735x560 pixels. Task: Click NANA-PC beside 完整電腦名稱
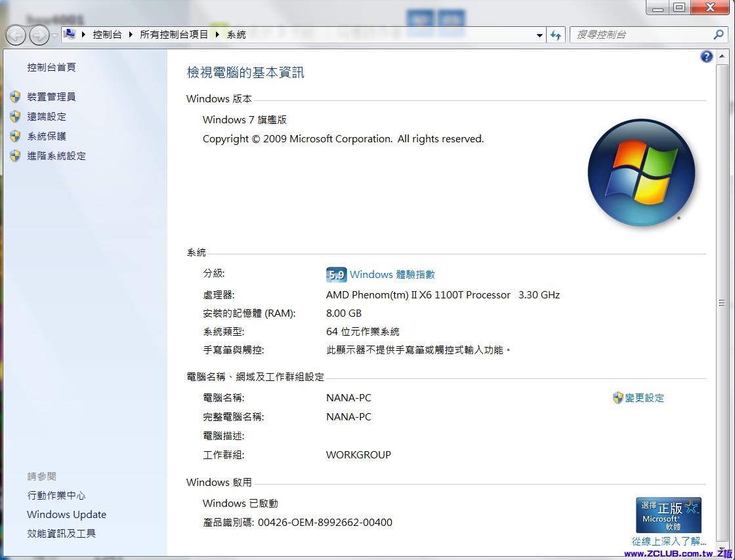pyautogui.click(x=348, y=417)
